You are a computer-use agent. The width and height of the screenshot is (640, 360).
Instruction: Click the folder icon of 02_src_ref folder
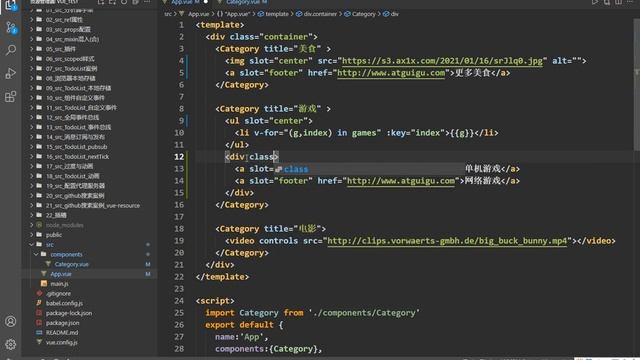click(x=39, y=20)
